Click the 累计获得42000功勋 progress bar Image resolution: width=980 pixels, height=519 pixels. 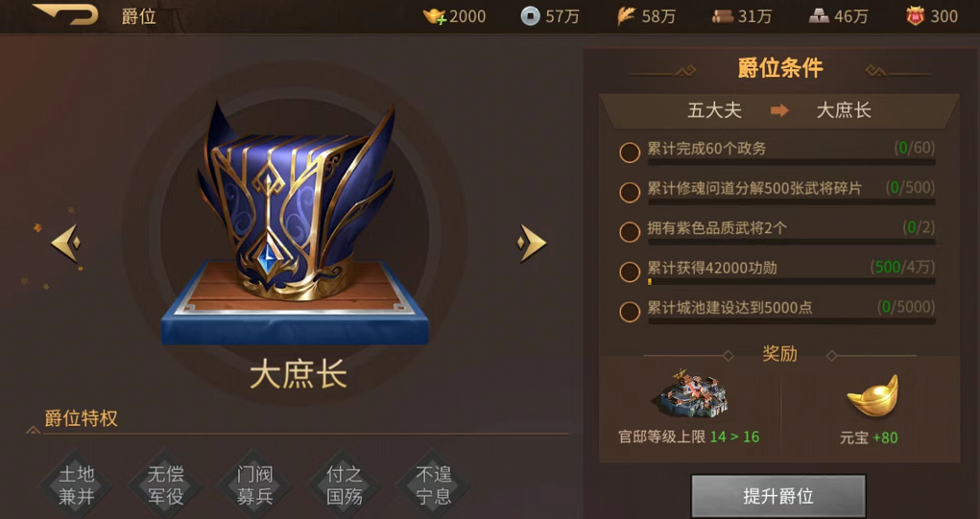click(x=791, y=282)
